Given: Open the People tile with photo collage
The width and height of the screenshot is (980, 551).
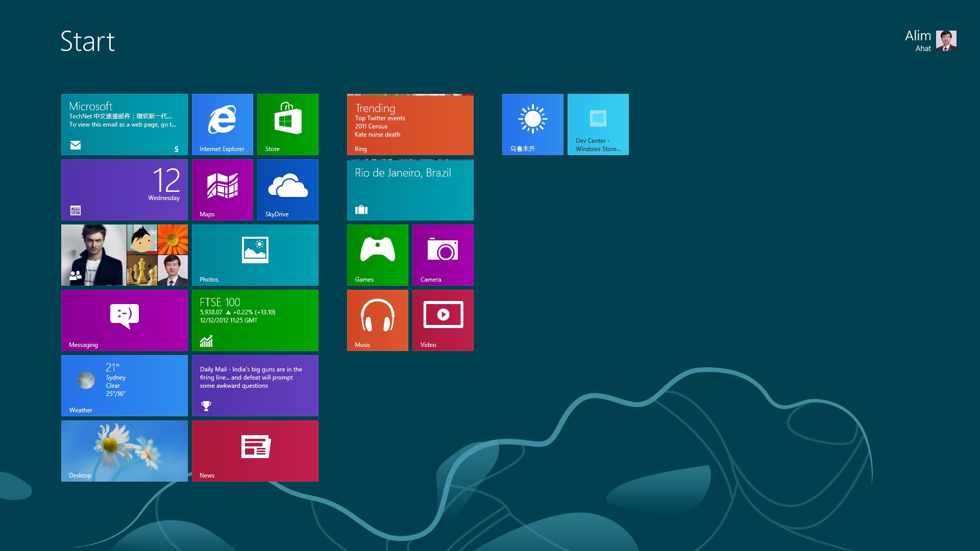Looking at the screenshot, I should [125, 255].
